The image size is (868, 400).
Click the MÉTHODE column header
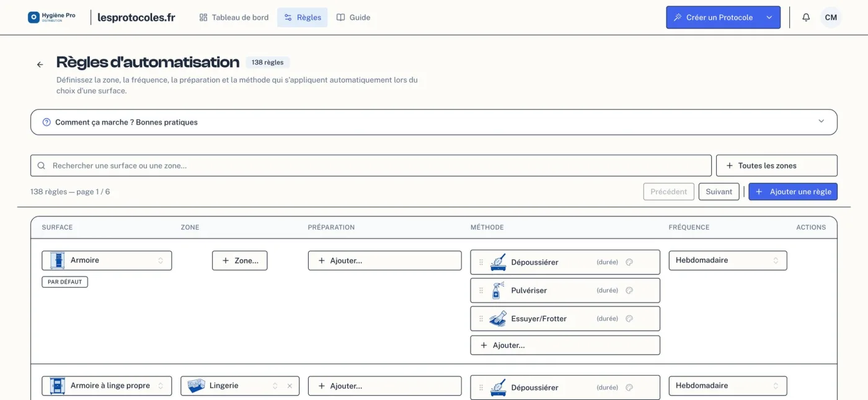click(487, 228)
